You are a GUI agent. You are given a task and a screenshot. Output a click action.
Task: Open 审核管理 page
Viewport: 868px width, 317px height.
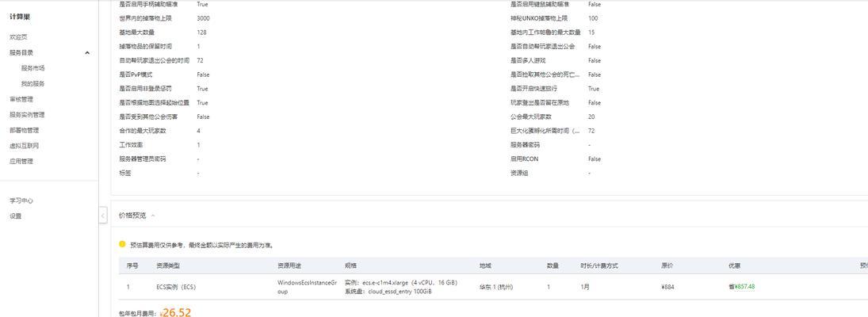pyautogui.click(x=21, y=99)
